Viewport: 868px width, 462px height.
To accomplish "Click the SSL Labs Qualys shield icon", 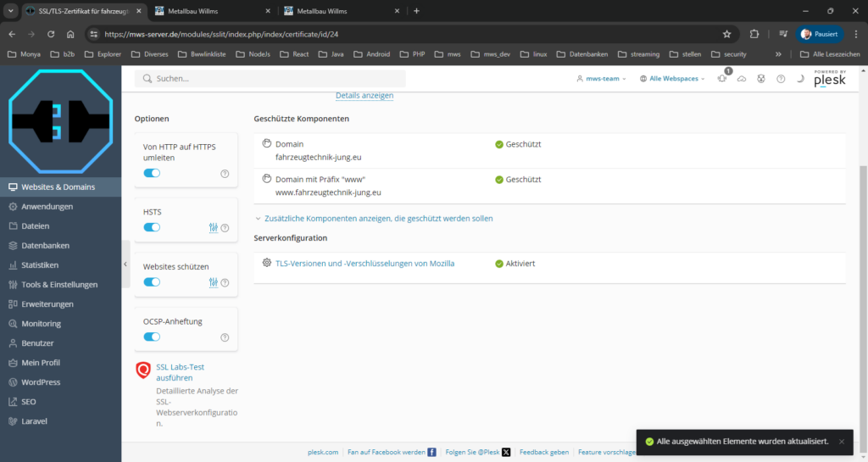I will click(143, 370).
